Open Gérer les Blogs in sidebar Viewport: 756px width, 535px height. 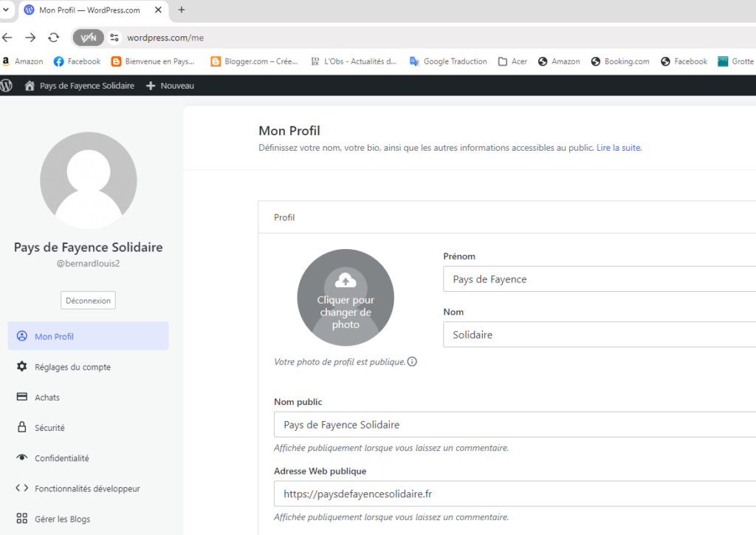tap(62, 519)
